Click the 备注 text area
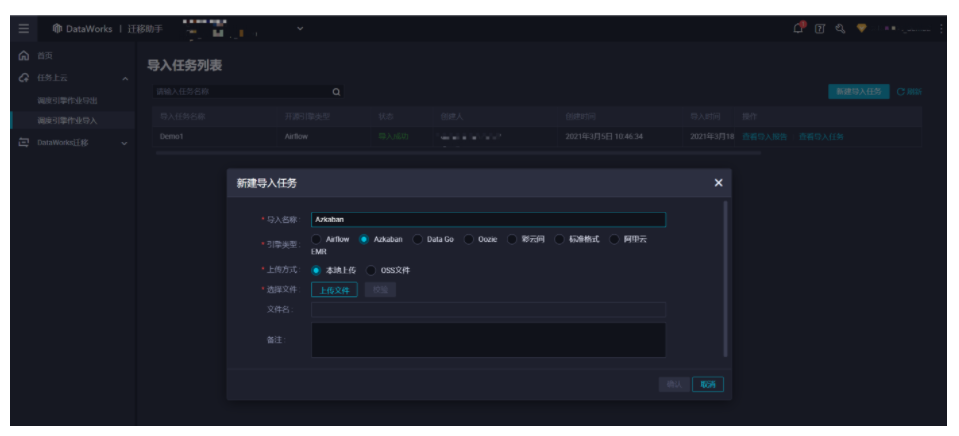 pyautogui.click(x=488, y=340)
